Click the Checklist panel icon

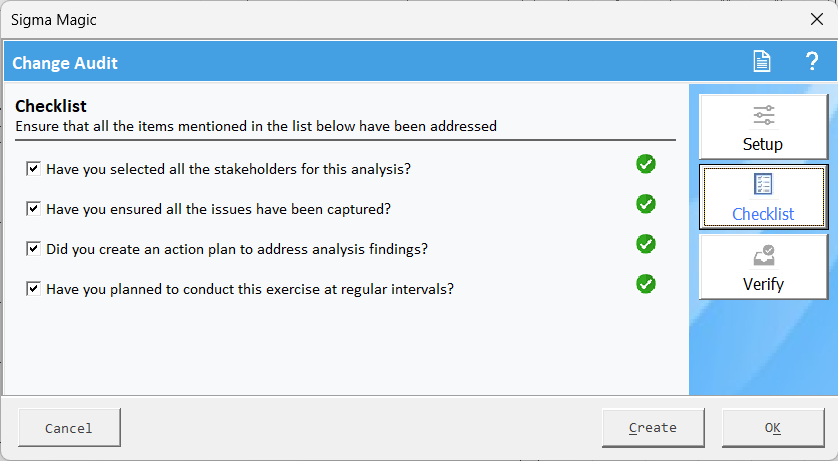click(x=763, y=184)
